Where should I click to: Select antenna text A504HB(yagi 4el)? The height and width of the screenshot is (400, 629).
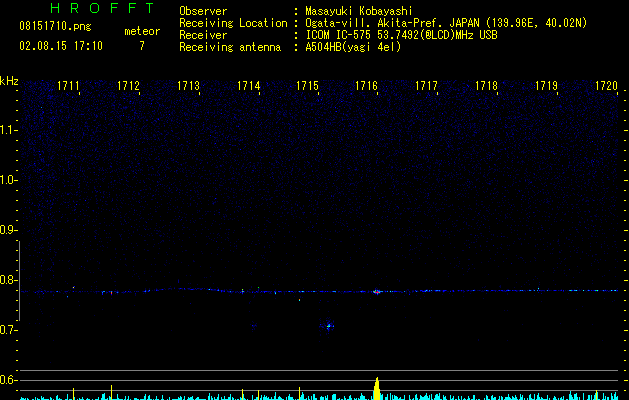353,47
